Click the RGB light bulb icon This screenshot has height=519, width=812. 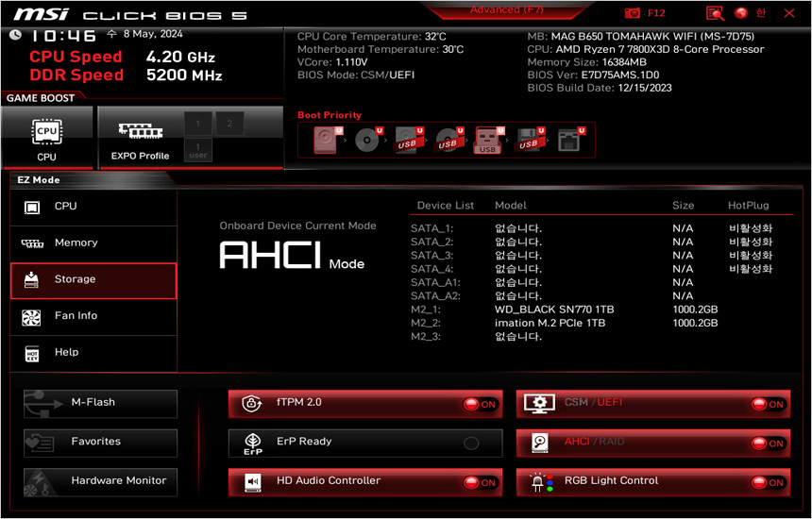[540, 482]
